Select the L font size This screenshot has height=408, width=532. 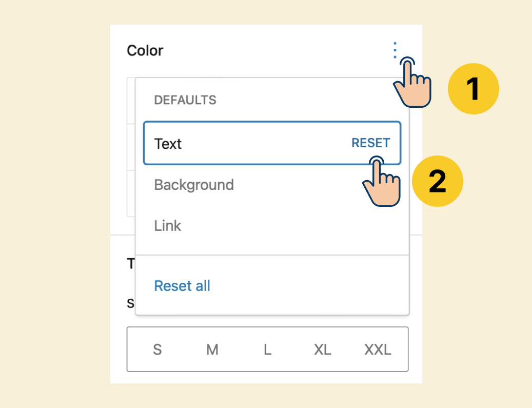click(267, 349)
